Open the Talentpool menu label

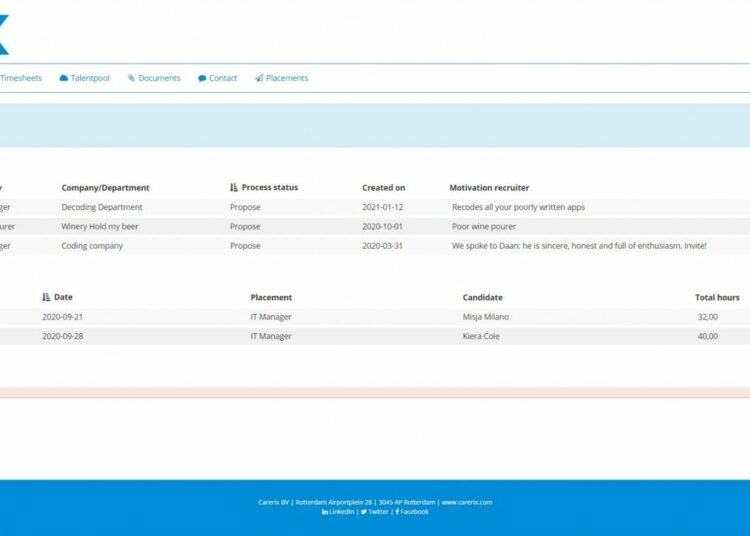click(x=90, y=78)
